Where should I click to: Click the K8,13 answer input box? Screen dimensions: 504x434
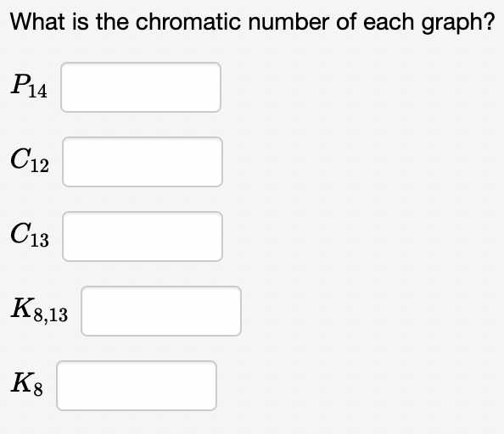[161, 311]
